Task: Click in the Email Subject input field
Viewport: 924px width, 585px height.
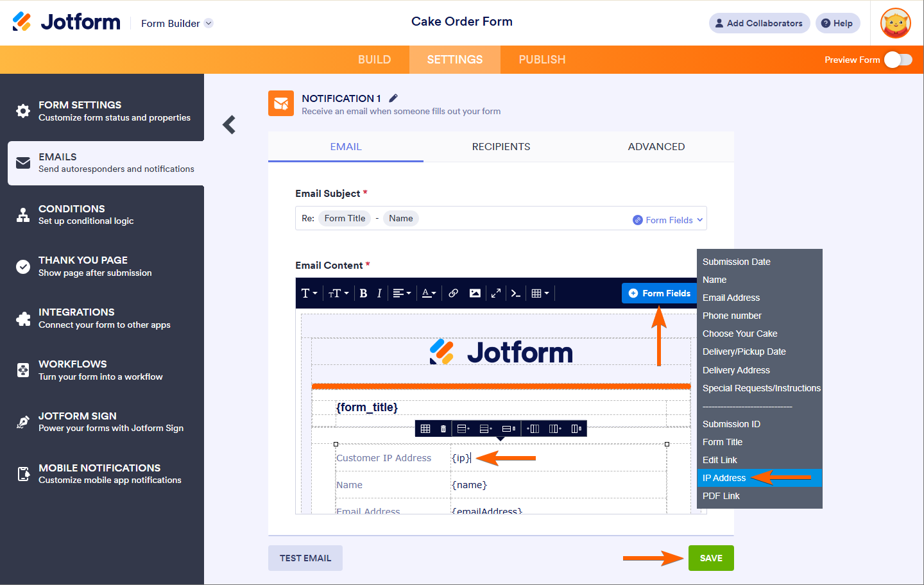Action: [501, 218]
